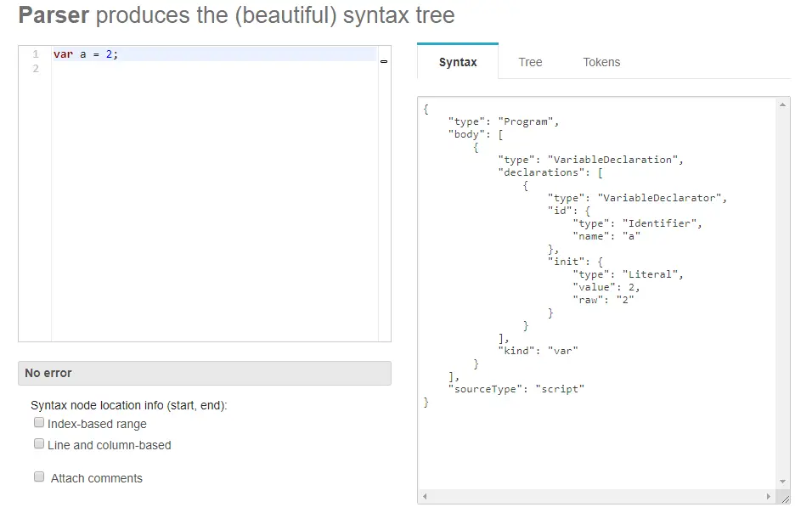Screen dimensions: 812x513
Task: Click the scroll-left arrow under syntax output
Action: tap(424, 497)
